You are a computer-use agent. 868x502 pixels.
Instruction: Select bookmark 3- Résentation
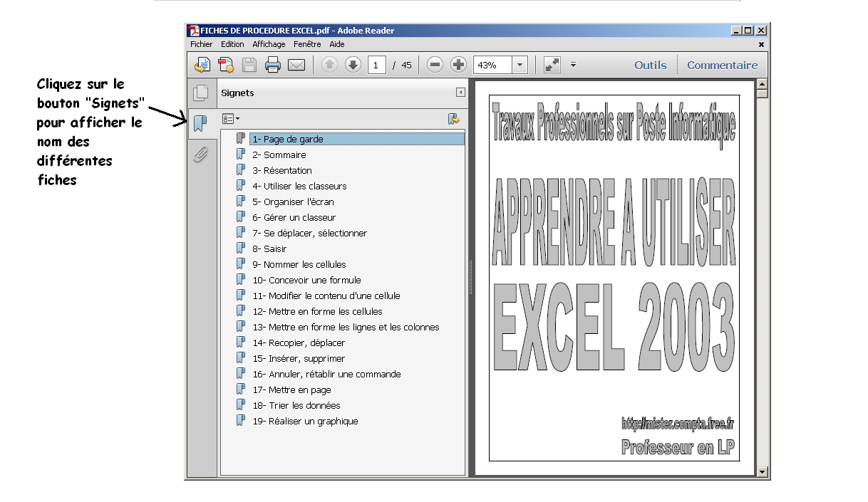tap(282, 170)
